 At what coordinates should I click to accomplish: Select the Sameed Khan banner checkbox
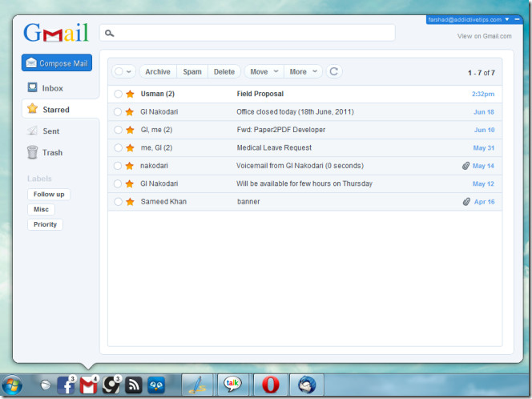click(x=118, y=202)
